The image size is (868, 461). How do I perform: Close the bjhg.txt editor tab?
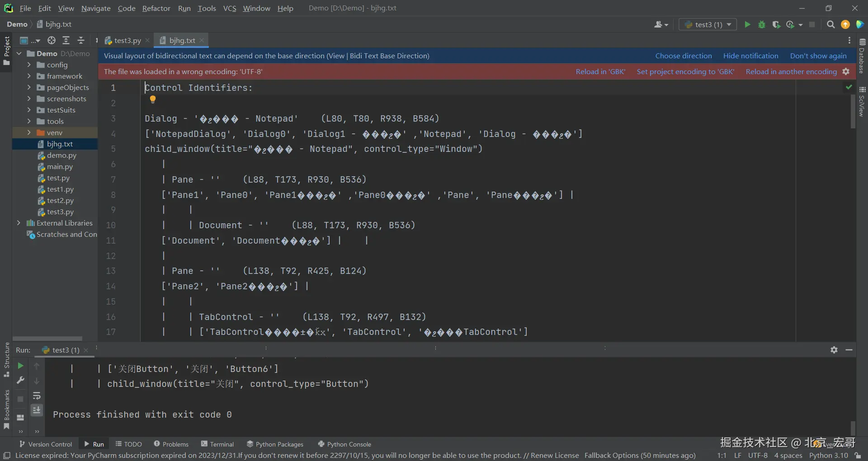202,40
